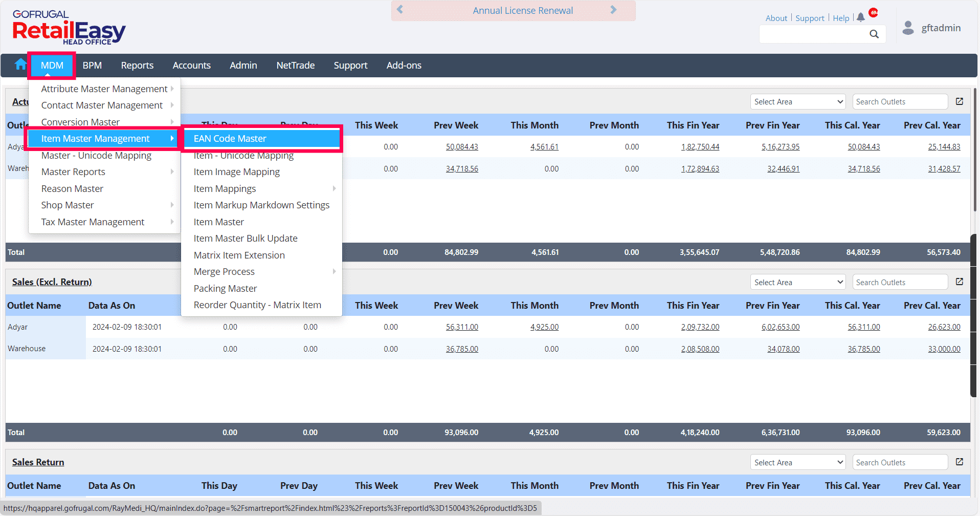The image size is (980, 516).
Task: Open the Support menu in navbar
Action: (350, 65)
